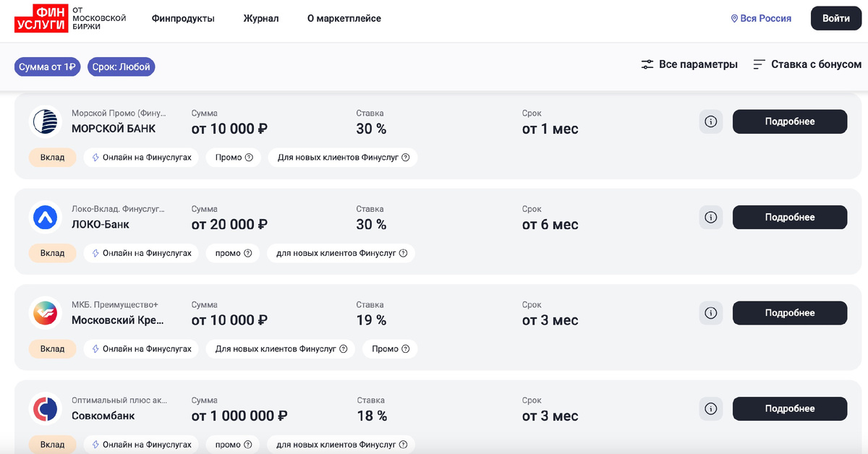Screen dimensions: 868x454
Task: Click info icon for Совкомбанк deposit
Action: [x=710, y=408]
